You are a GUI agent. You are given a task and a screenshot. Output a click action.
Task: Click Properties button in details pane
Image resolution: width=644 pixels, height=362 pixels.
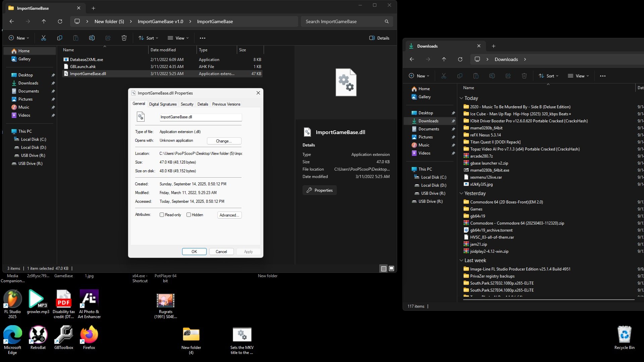point(319,190)
